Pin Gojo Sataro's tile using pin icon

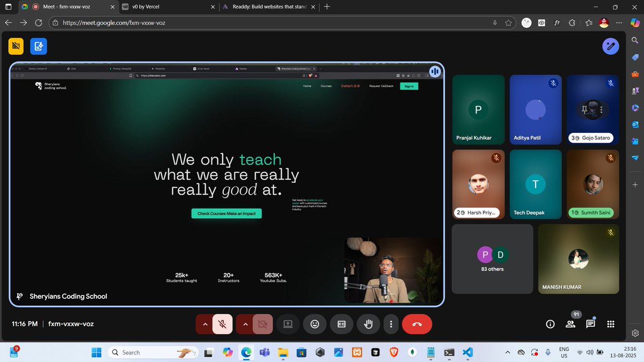pos(586,109)
